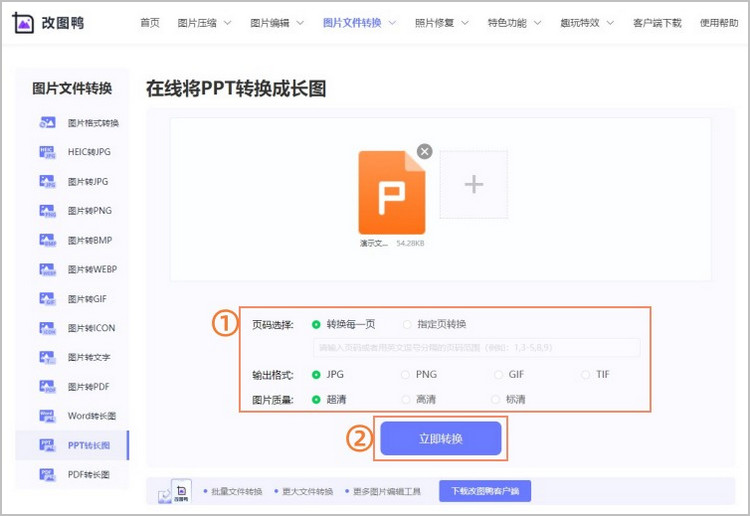
Task: Open the Word转长图 sidebar icon
Action: pyautogui.click(x=47, y=415)
